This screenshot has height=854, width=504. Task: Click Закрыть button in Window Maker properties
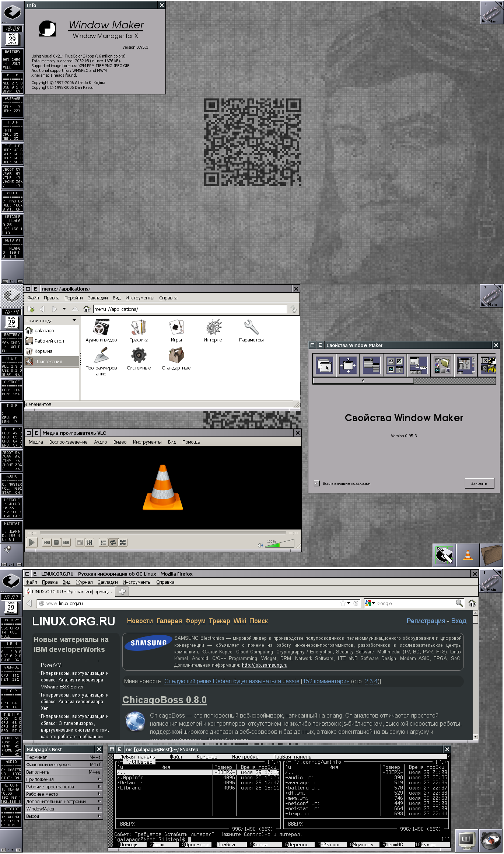[479, 483]
